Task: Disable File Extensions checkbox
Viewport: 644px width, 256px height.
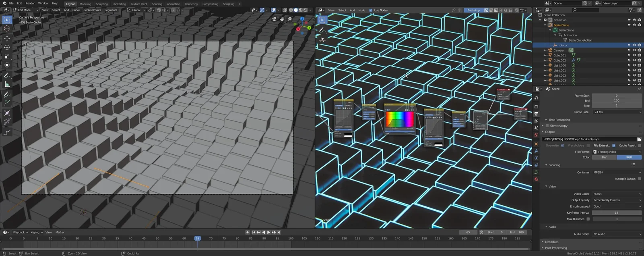Action: pos(614,146)
